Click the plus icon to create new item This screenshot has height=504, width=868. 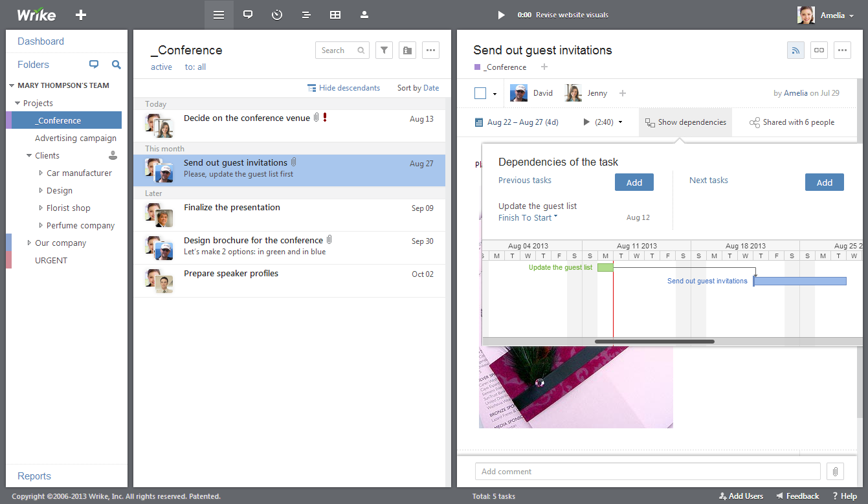pos(81,15)
